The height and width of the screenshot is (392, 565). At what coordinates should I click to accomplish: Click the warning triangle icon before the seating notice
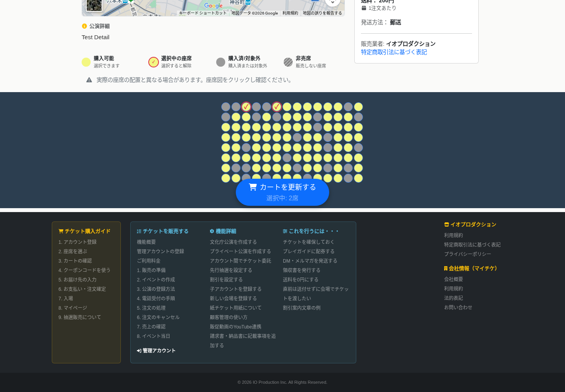coord(89,80)
